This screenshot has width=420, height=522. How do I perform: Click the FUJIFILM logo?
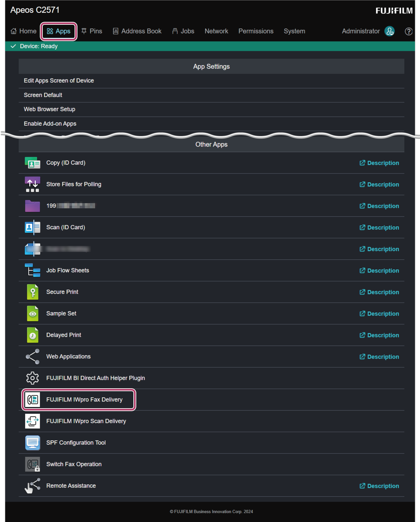(x=394, y=11)
